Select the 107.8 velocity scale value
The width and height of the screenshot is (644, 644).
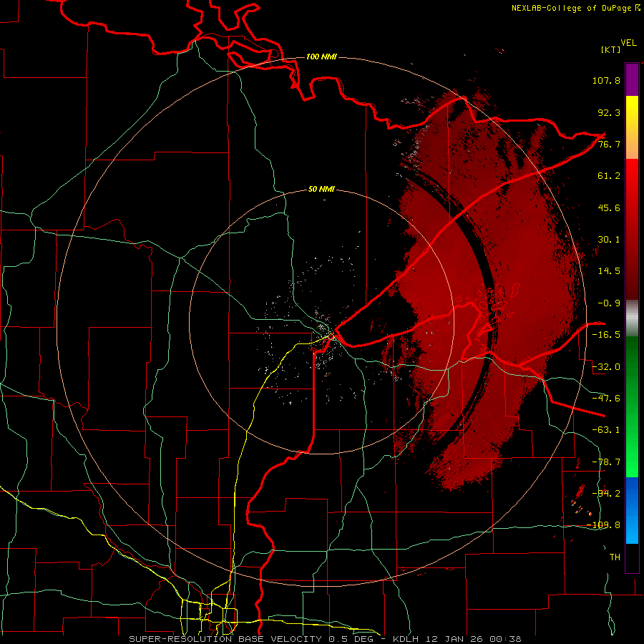[x=606, y=80]
